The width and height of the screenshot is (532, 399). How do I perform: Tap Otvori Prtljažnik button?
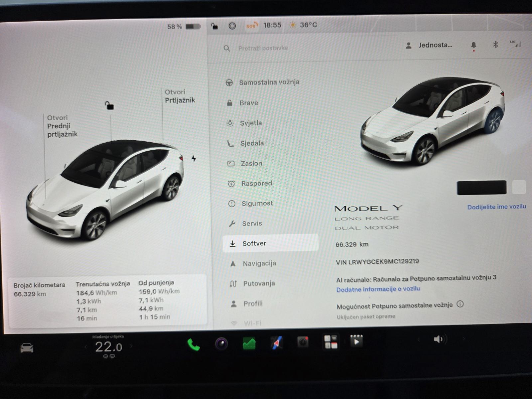pyautogui.click(x=180, y=96)
